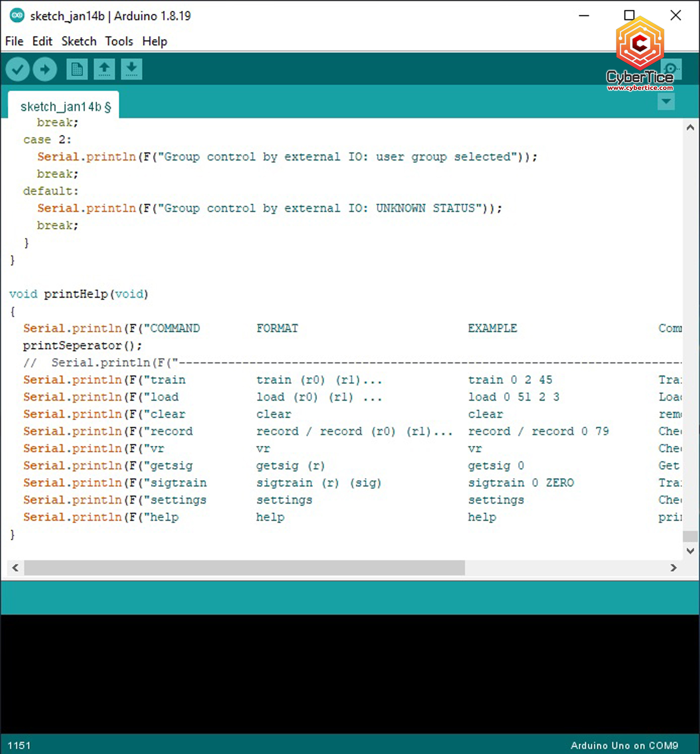Open the tab options dropdown arrow
This screenshot has height=754, width=700.
(x=666, y=101)
